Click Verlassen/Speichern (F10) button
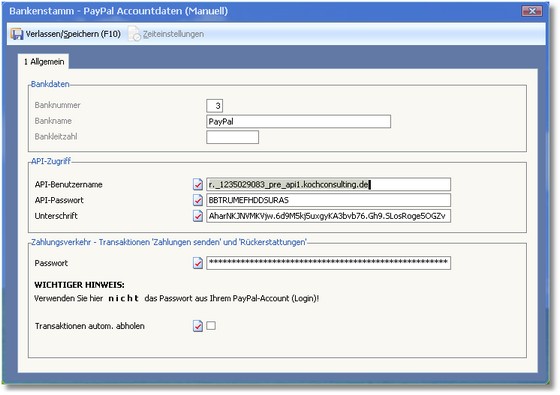This screenshot has height=395, width=560. click(66, 34)
